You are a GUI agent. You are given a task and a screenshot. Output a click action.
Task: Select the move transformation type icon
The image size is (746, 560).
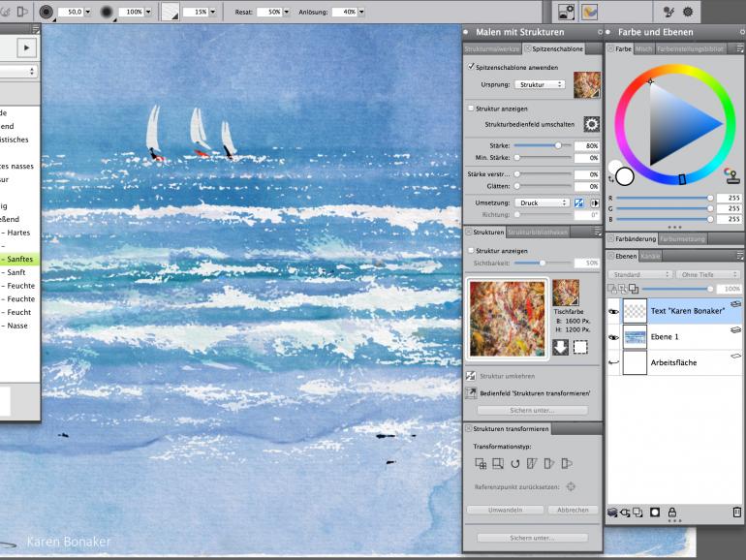[481, 463]
